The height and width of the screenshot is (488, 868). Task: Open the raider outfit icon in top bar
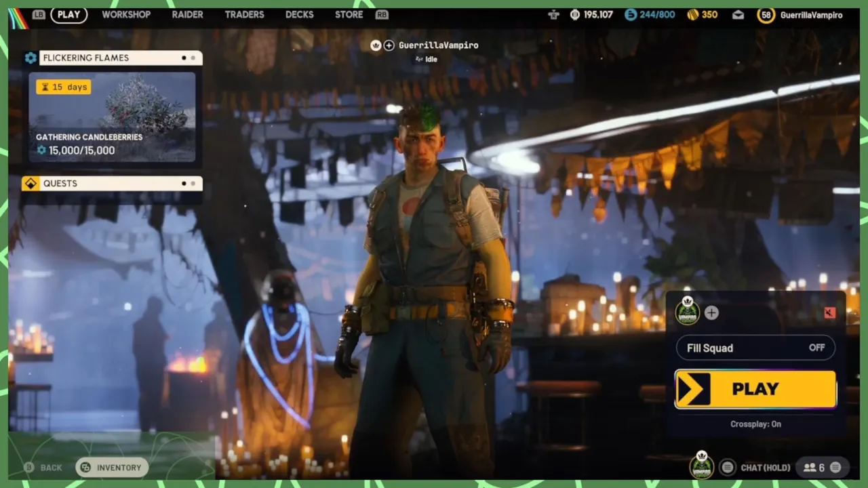[554, 15]
